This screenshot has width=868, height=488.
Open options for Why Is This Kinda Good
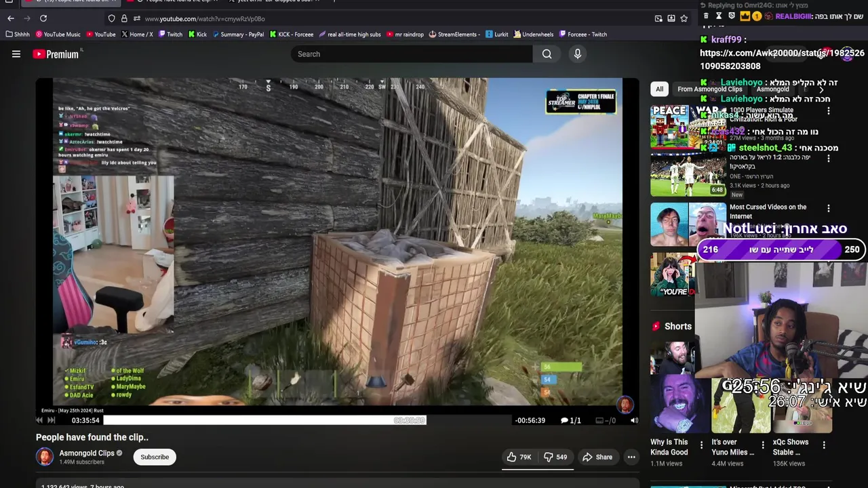coord(702,445)
